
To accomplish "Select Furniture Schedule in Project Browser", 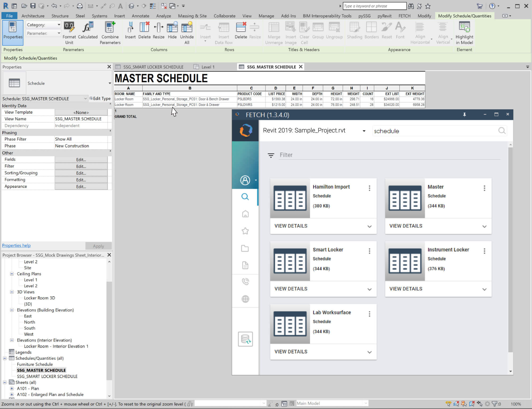I will coord(35,364).
